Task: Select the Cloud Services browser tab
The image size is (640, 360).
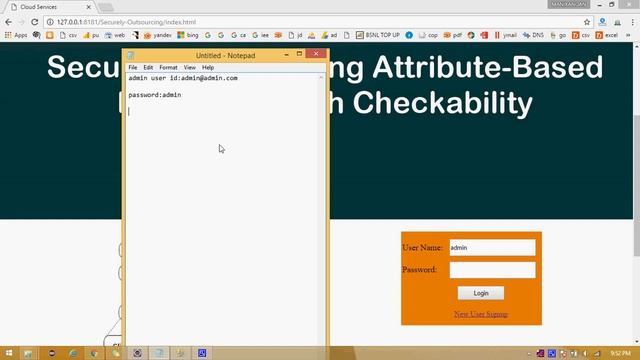Action: (49, 7)
